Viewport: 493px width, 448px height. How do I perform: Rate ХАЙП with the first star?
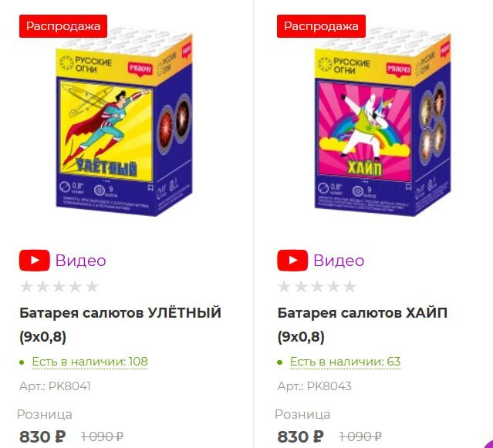[x=284, y=287]
